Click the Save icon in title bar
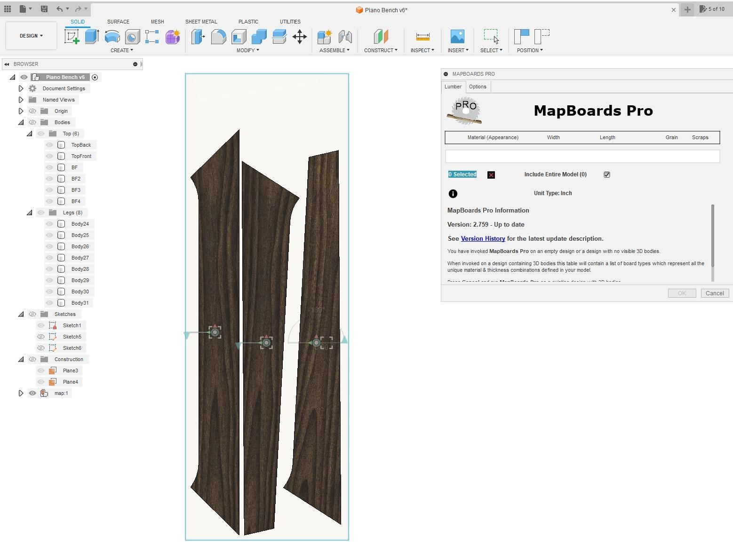733x560 pixels. [44, 9]
